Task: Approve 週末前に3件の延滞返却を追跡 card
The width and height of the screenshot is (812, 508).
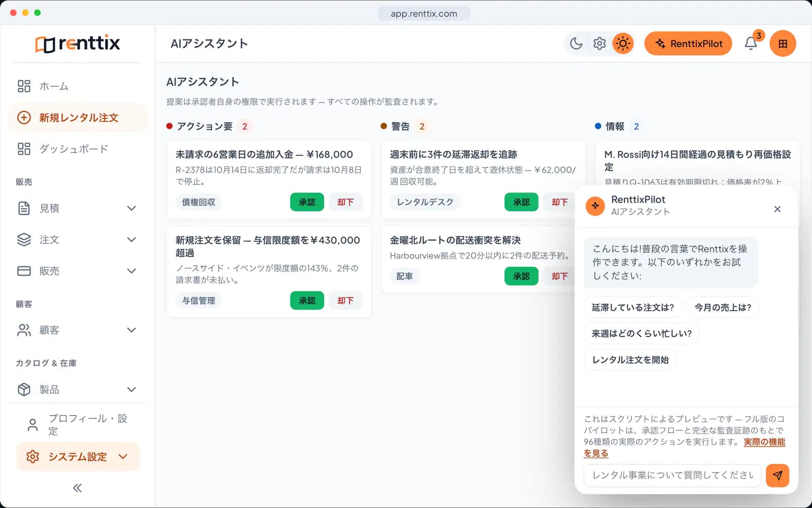Action: pyautogui.click(x=521, y=202)
